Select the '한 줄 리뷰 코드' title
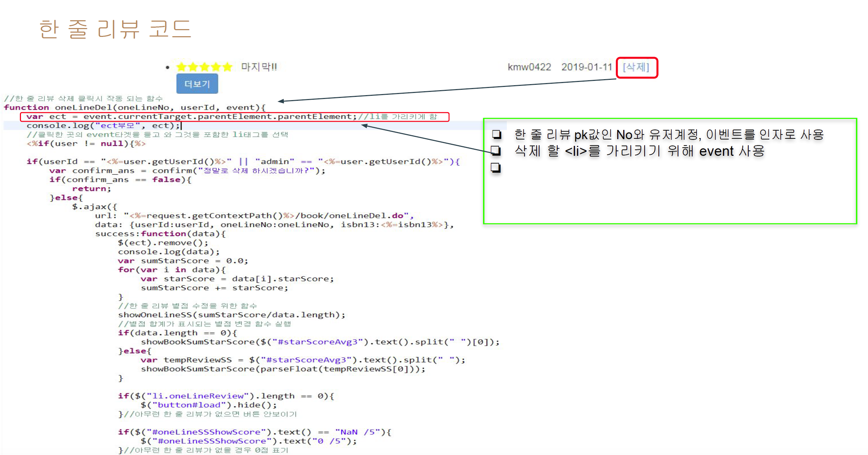Screen dimensions: 868x455 pos(115,30)
